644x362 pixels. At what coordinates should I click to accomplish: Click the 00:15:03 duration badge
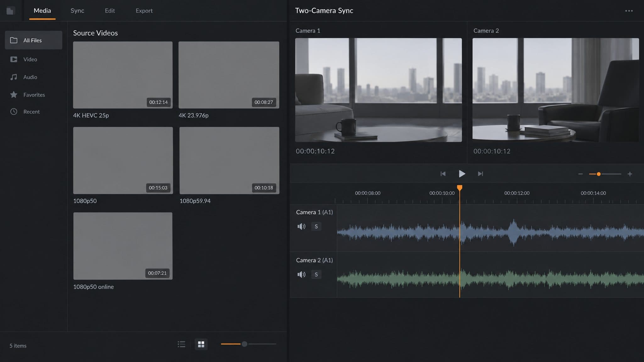tap(158, 188)
